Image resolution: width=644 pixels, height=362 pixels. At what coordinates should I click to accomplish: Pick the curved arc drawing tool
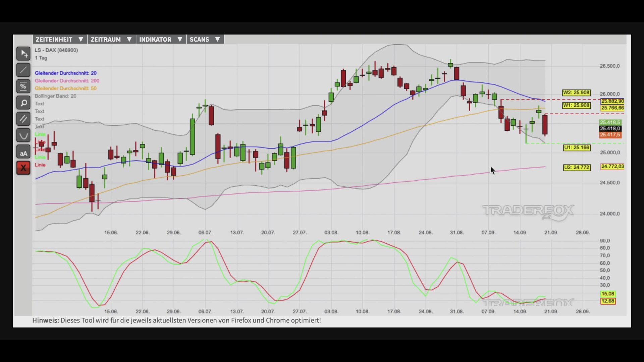(23, 135)
